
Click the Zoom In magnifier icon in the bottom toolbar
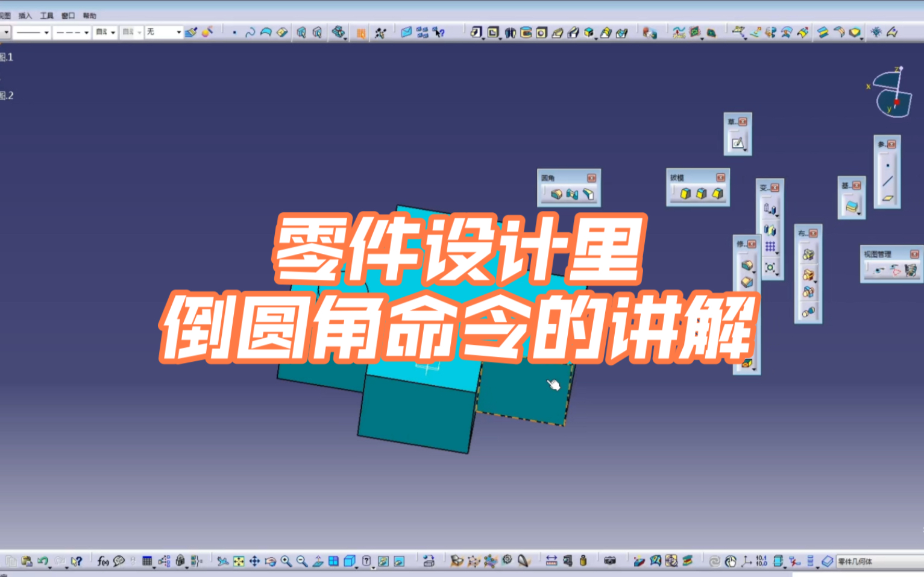click(286, 560)
